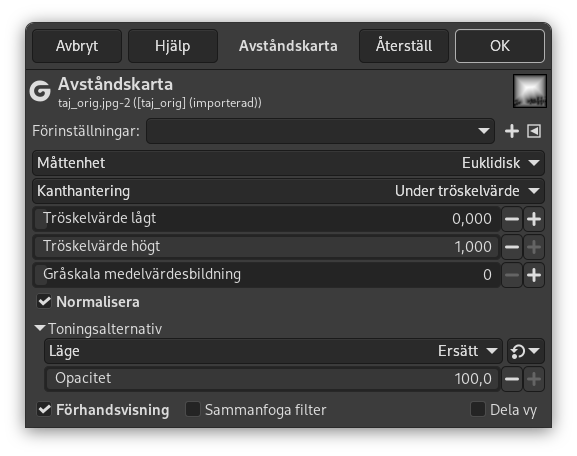Image resolution: width=577 pixels, height=456 pixels.
Task: Open the Kanthantering dropdown
Action: 288,191
